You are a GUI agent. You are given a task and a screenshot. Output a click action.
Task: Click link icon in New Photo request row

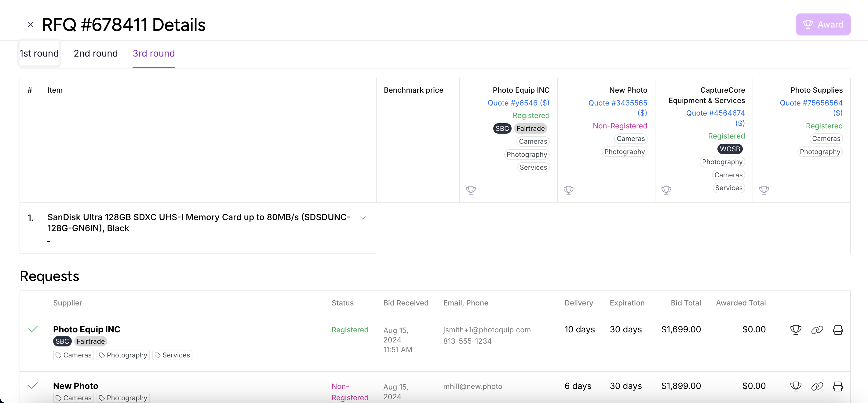tap(817, 386)
